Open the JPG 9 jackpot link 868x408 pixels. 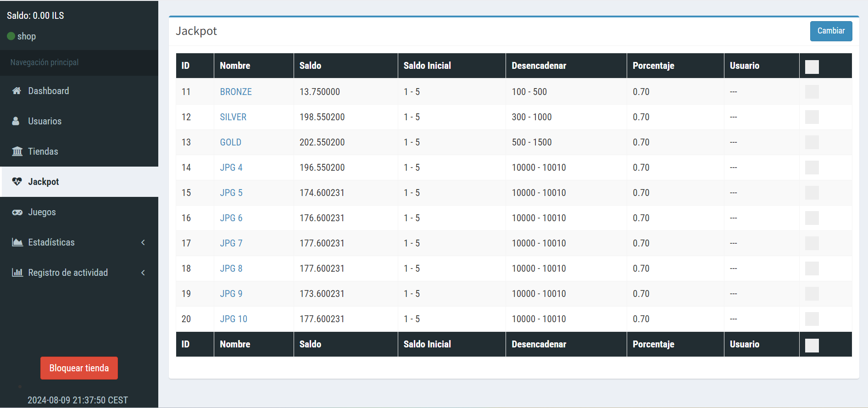coord(231,294)
